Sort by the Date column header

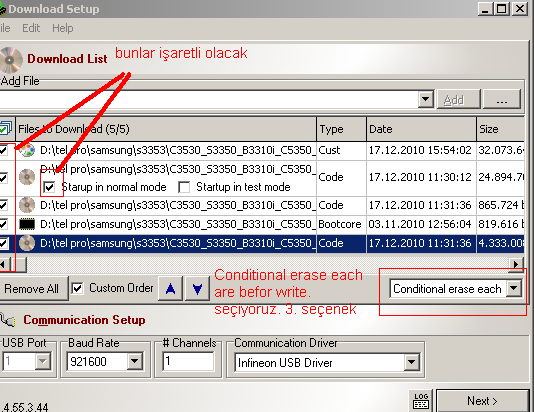click(421, 129)
